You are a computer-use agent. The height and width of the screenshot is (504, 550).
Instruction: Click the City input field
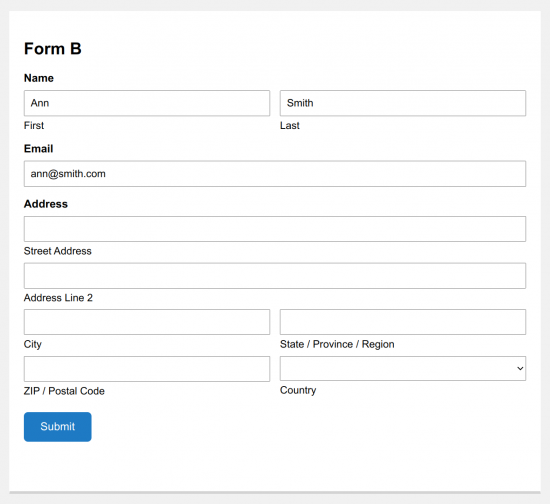click(147, 322)
